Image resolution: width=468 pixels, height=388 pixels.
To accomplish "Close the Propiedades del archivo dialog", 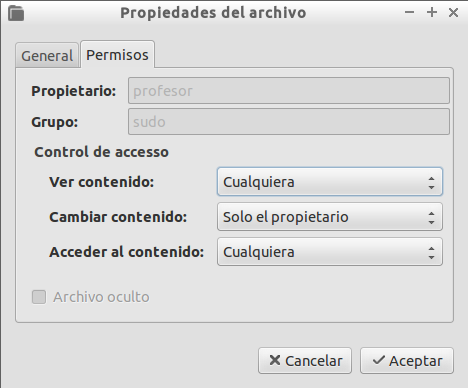I will pos(453,13).
